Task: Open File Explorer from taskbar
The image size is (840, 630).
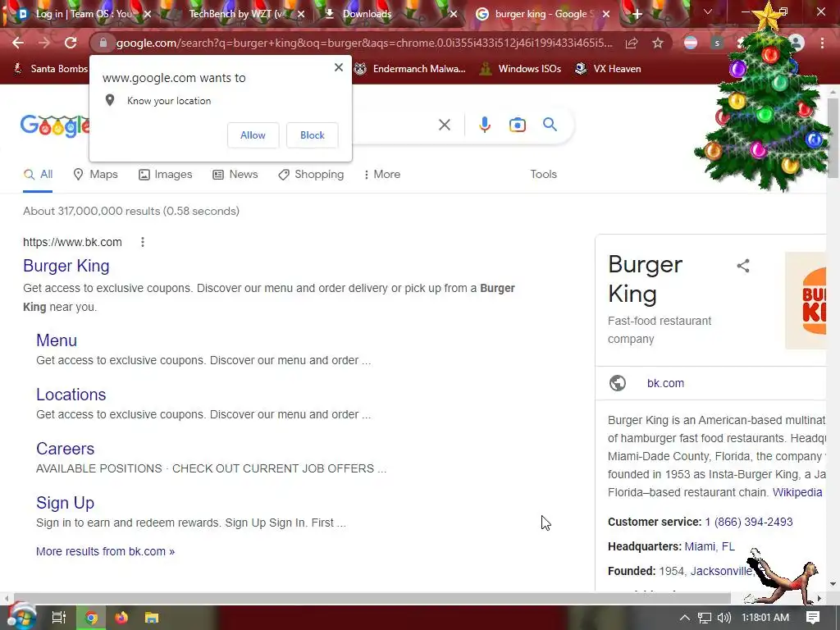Action: (x=152, y=618)
